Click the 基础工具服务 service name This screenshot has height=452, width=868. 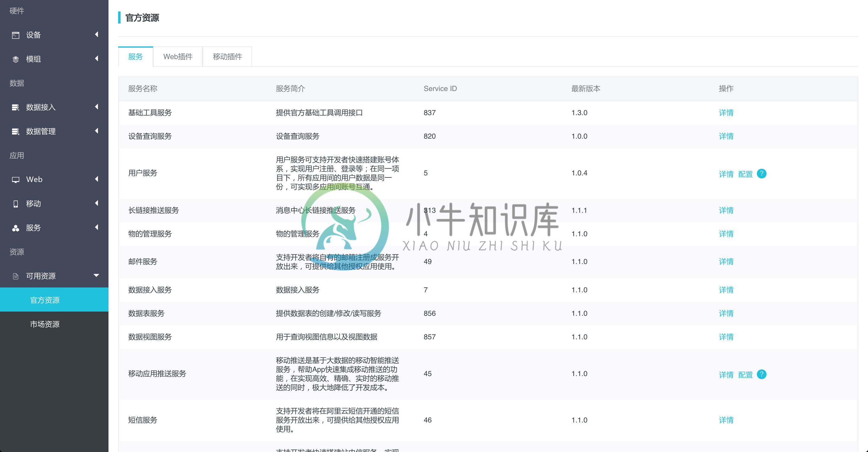coord(150,113)
